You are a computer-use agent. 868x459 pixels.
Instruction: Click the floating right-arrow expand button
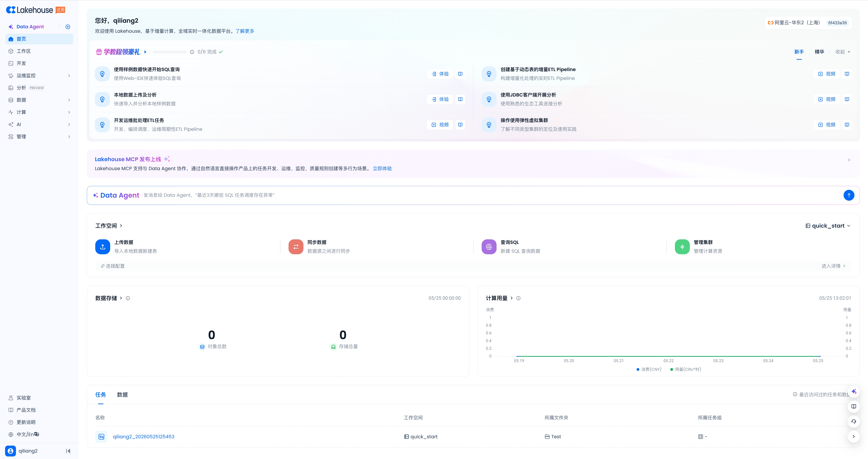click(x=854, y=436)
